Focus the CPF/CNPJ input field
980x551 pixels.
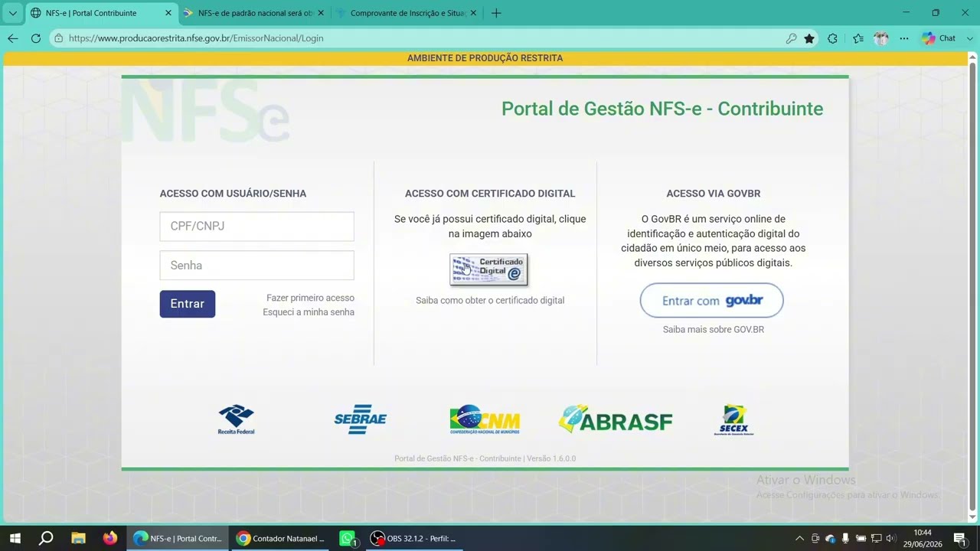click(257, 227)
